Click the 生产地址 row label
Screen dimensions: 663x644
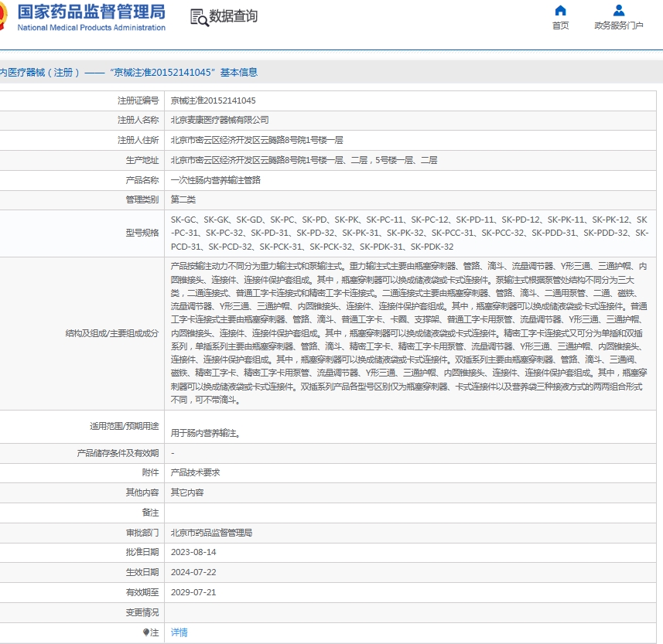[x=142, y=160]
